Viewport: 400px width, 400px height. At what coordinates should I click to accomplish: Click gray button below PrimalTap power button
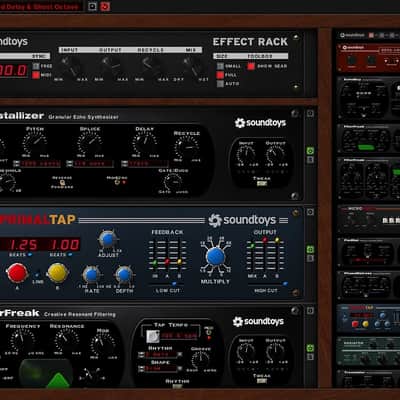pos(310,258)
